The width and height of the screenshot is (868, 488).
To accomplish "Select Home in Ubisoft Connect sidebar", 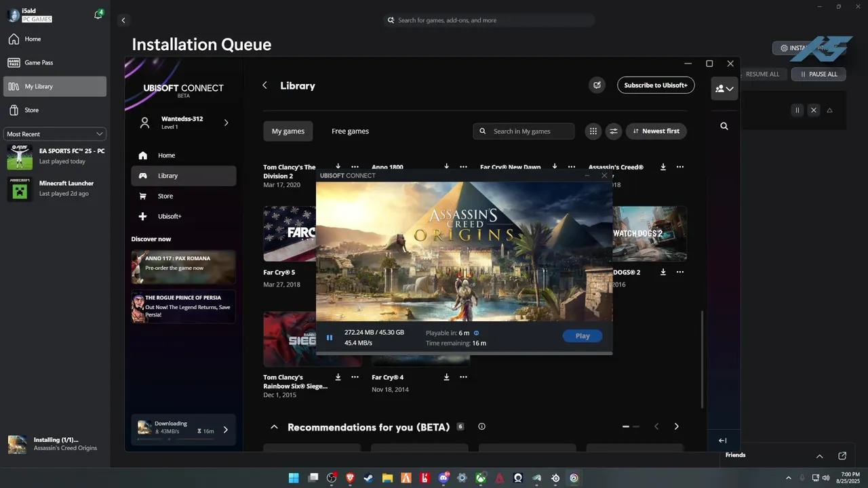I will (x=184, y=155).
